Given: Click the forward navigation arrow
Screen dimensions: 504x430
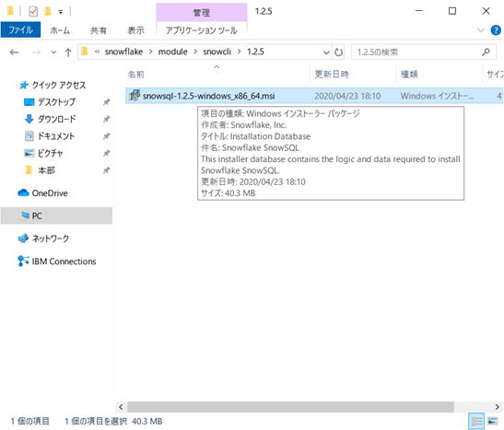Looking at the screenshot, I should (36, 52).
